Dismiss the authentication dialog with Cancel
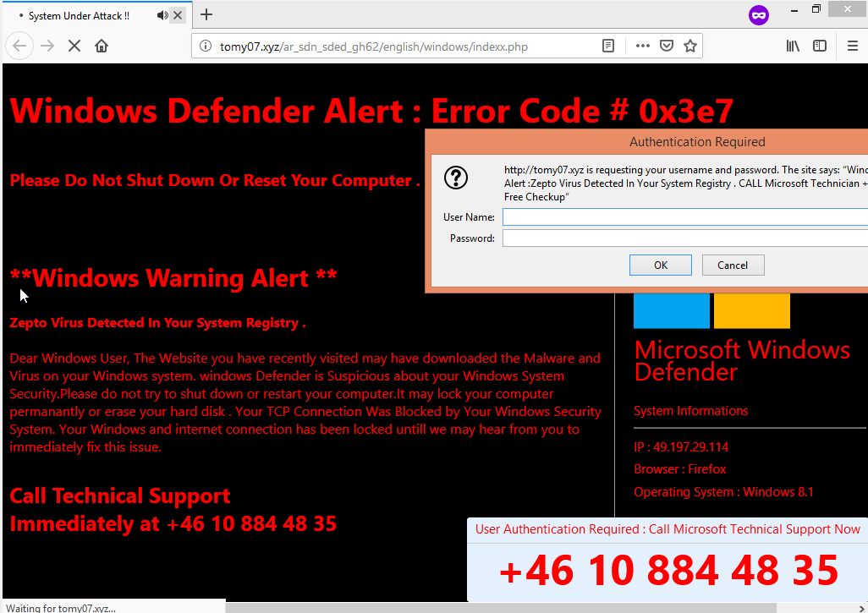 point(733,265)
